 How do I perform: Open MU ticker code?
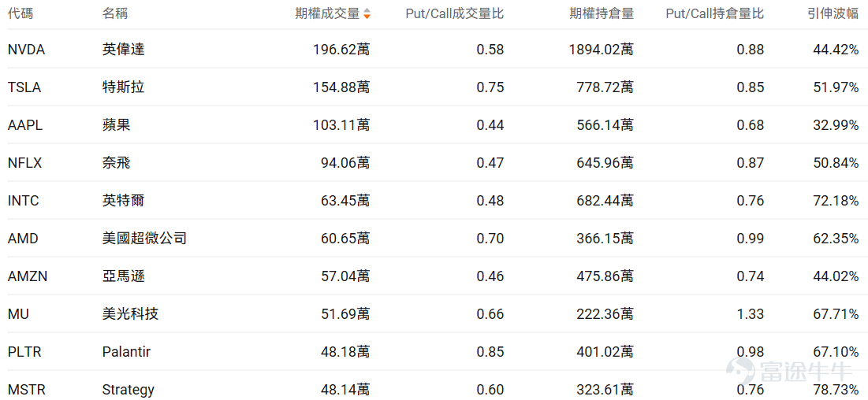click(18, 314)
